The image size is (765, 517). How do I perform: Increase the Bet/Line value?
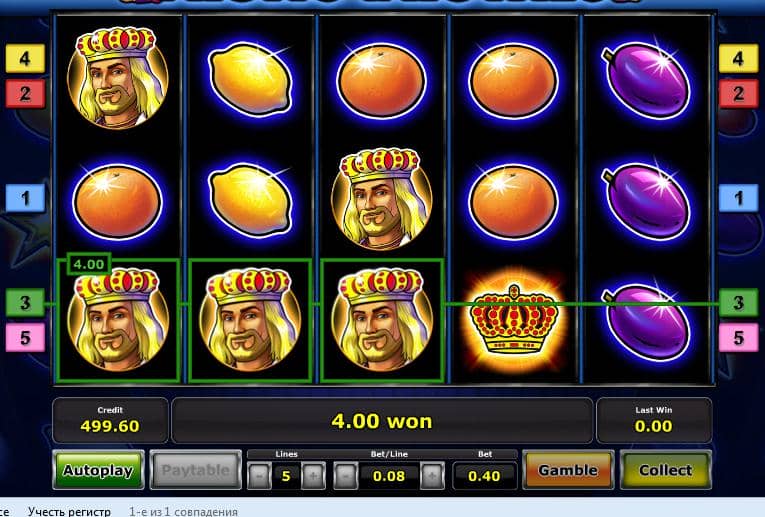[x=432, y=476]
